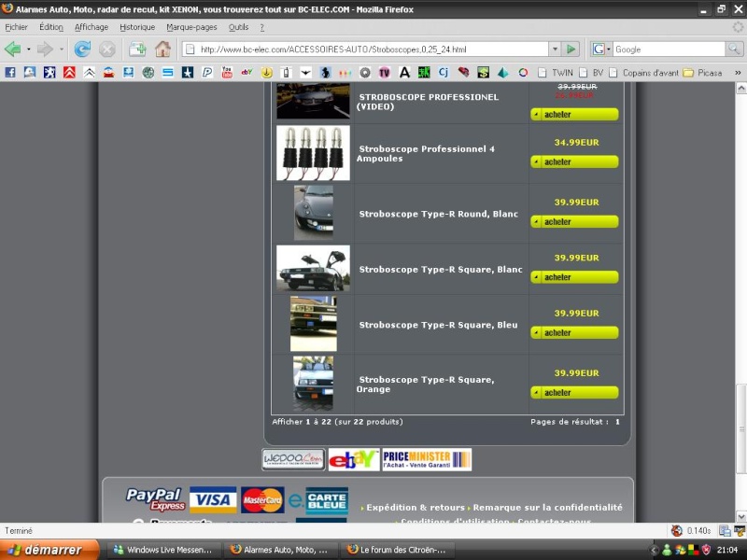Click the four strobe bulbs thumbnail
747x560 pixels.
313,153
